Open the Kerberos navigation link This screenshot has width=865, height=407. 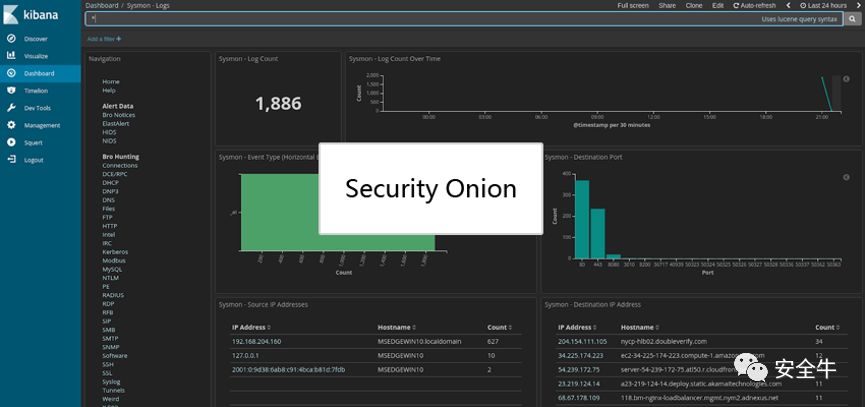[x=115, y=252]
